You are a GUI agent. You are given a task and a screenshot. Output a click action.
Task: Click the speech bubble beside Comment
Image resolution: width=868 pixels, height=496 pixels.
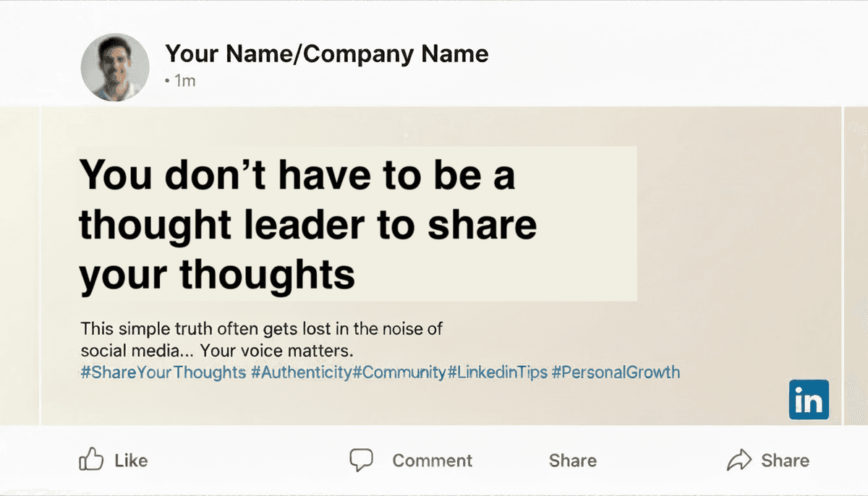362,458
